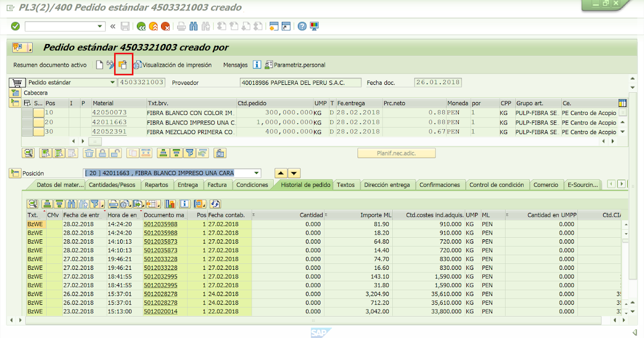Click the Graphic bar chart icon in history toolbar
Image resolution: width=644 pixels, height=338 pixels.
[170, 204]
